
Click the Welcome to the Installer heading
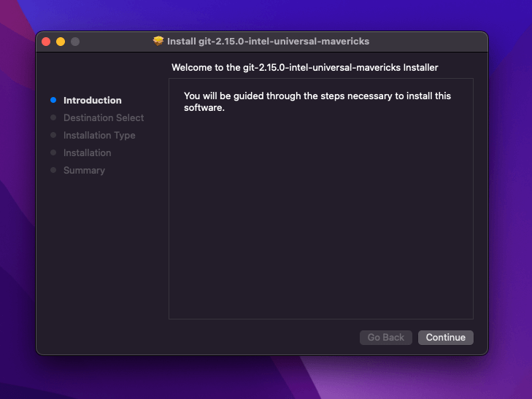[304, 68]
